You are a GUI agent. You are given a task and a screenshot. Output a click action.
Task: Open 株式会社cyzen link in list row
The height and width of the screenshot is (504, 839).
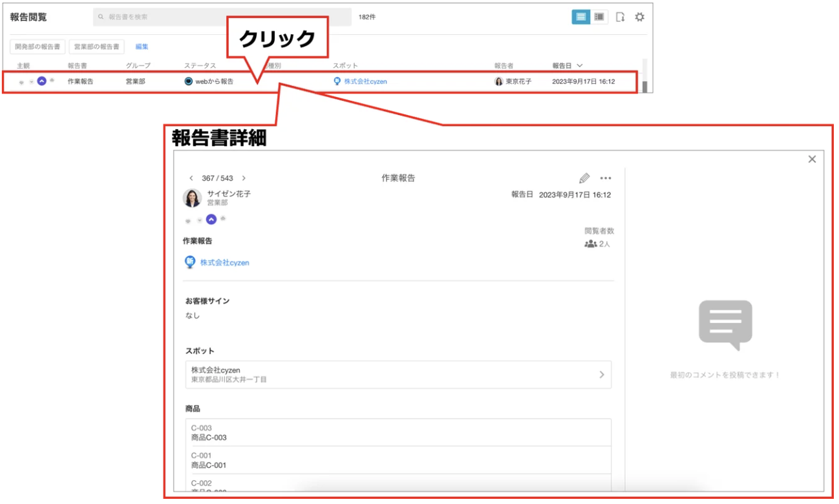click(x=365, y=81)
